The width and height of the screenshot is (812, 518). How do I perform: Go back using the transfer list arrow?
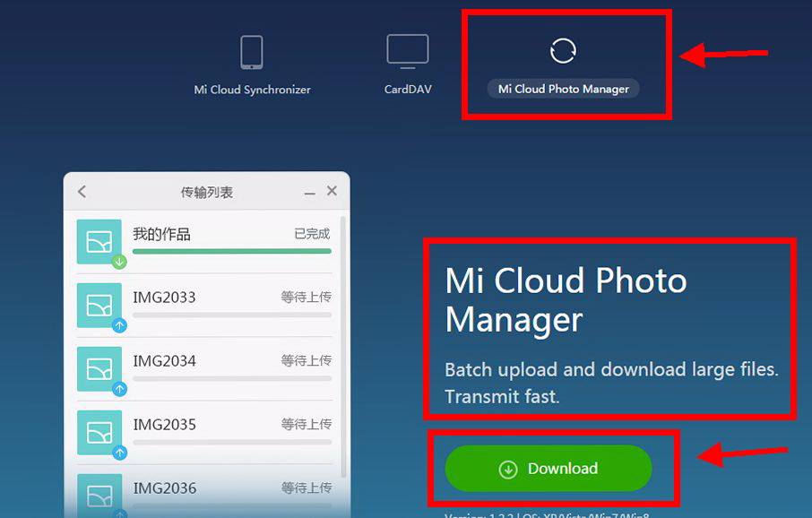[x=82, y=192]
